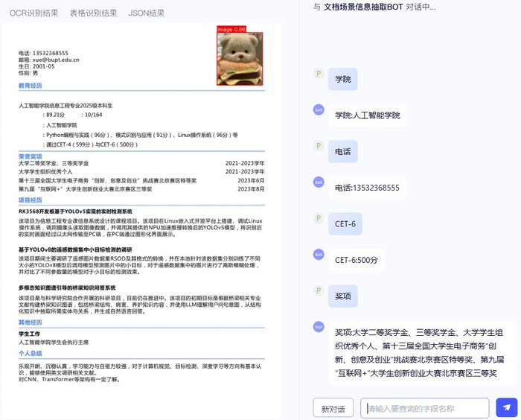This screenshot has height=420, width=521.
Task: Click the xue@bupt.edu.cn email text
Action: [x=56, y=60]
